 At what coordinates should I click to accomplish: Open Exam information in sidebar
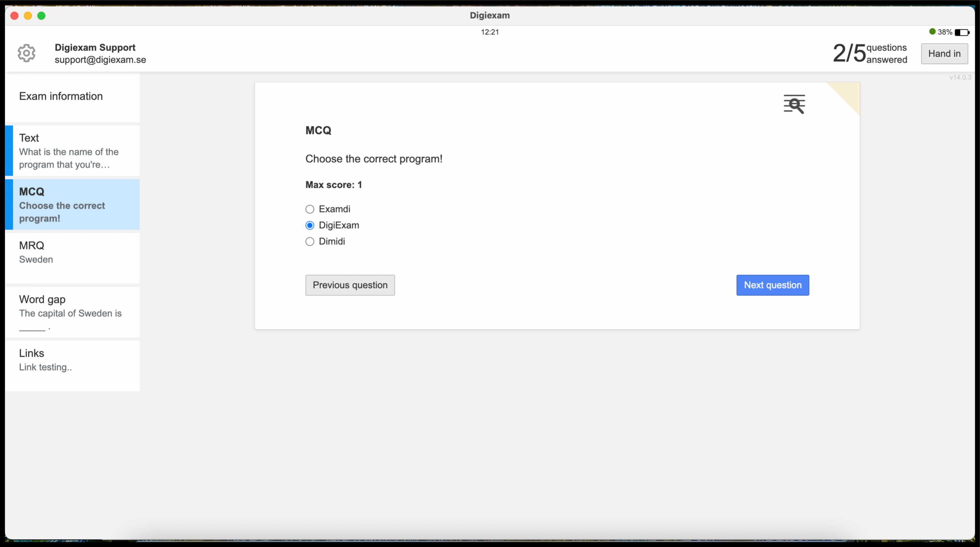pos(72,97)
